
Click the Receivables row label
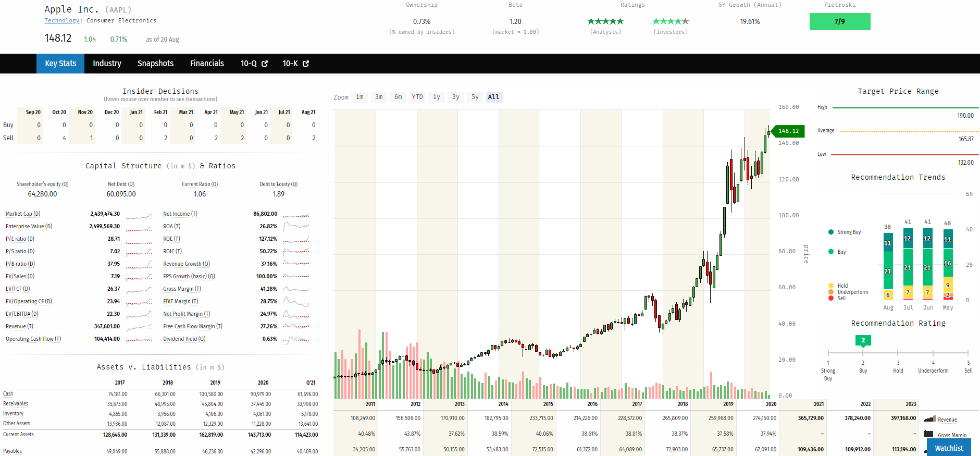coord(16,404)
